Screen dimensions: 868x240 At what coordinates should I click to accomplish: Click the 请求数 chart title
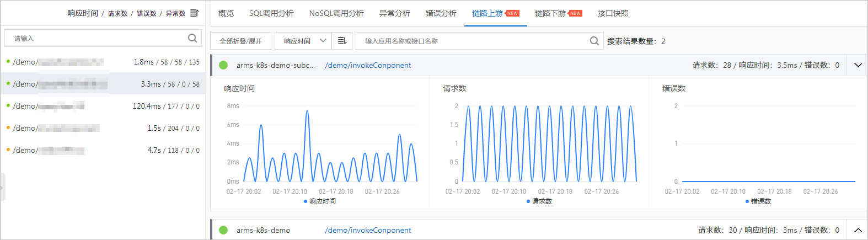(454, 88)
